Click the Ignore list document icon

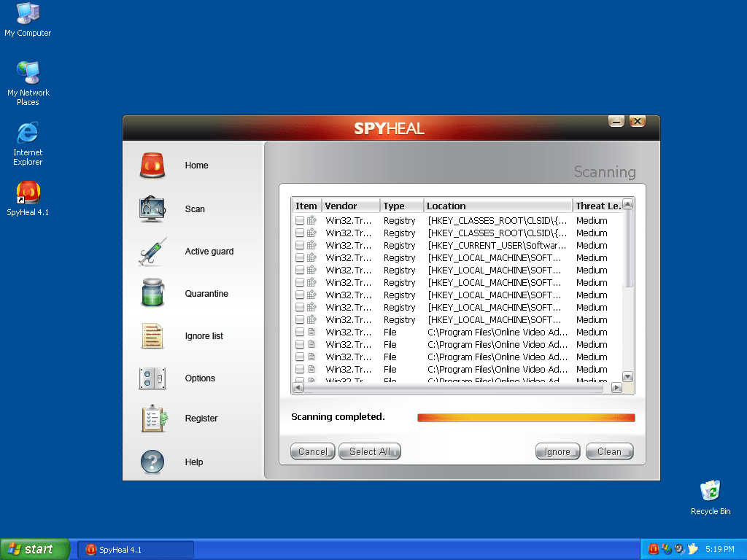152,336
